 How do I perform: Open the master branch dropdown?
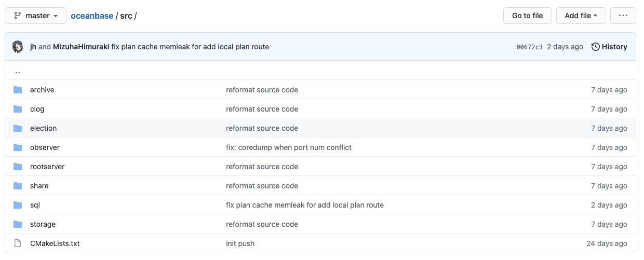pyautogui.click(x=36, y=16)
